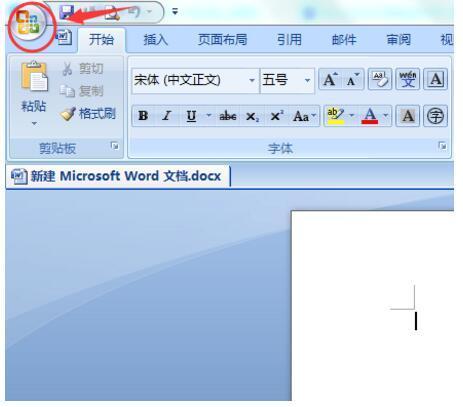Expand highlight color dropdown arrow
Screen dimensions: 463x407
click(352, 116)
